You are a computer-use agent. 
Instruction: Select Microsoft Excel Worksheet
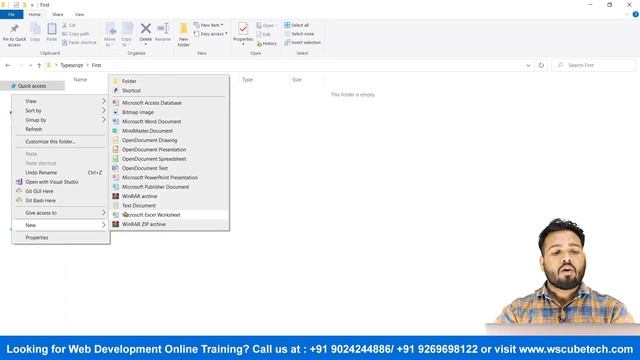(169, 215)
